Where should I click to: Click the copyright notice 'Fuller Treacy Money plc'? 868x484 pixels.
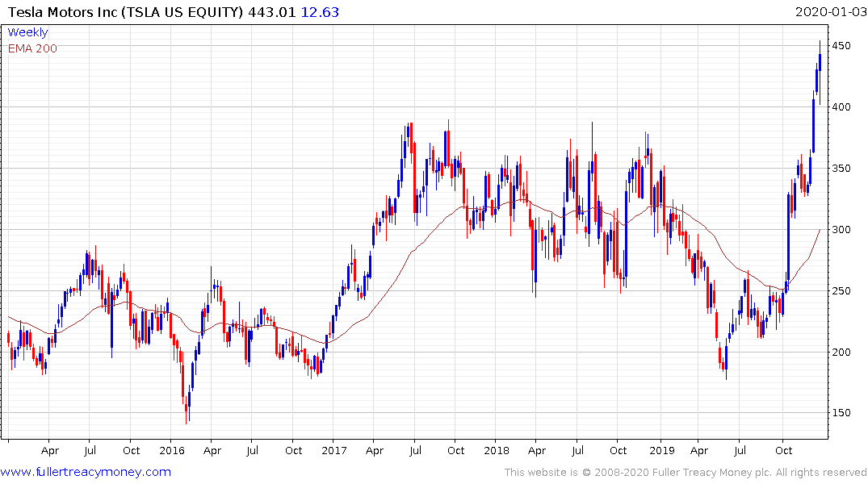coord(712,473)
